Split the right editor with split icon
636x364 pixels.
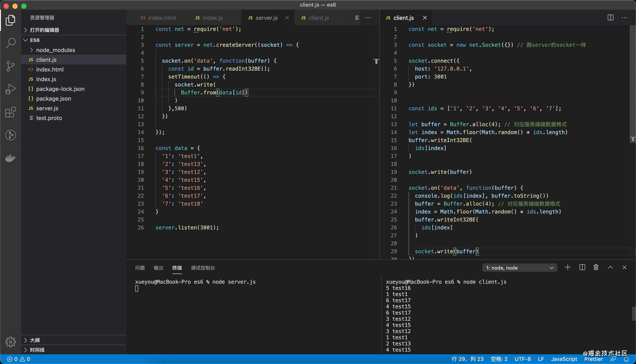[x=610, y=17]
